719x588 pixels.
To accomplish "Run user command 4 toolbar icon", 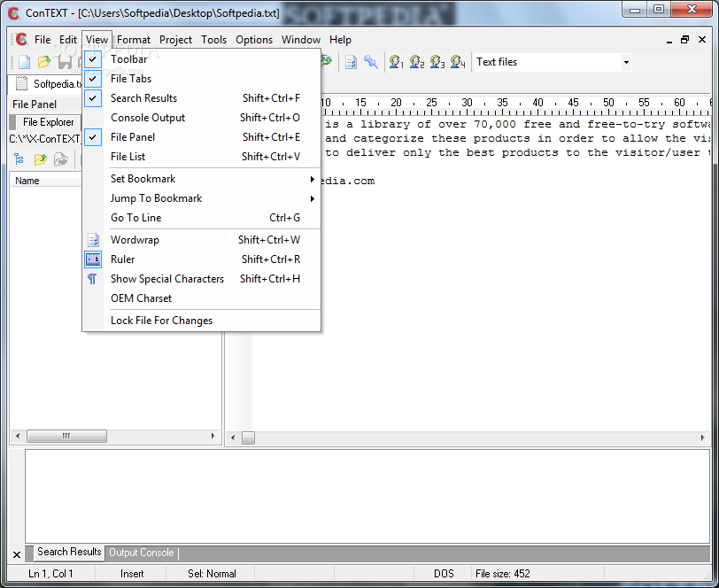I will click(x=458, y=62).
